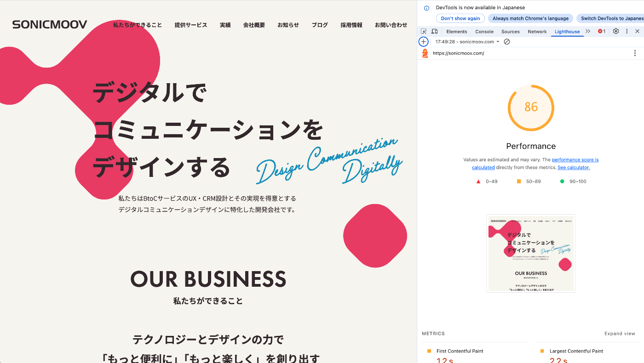Click the Performance score 86 gauge
The width and height of the screenshot is (644, 363).
click(x=531, y=107)
